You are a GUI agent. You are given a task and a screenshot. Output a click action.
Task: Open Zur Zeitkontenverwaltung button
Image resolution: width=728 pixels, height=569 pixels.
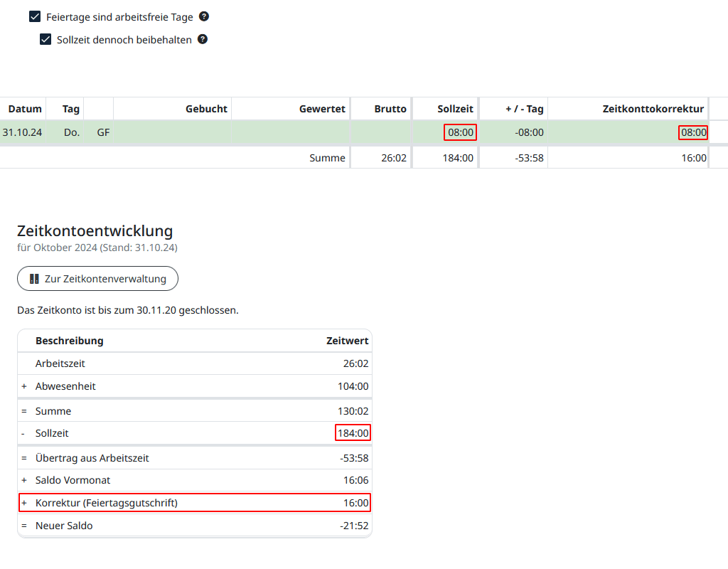point(97,279)
